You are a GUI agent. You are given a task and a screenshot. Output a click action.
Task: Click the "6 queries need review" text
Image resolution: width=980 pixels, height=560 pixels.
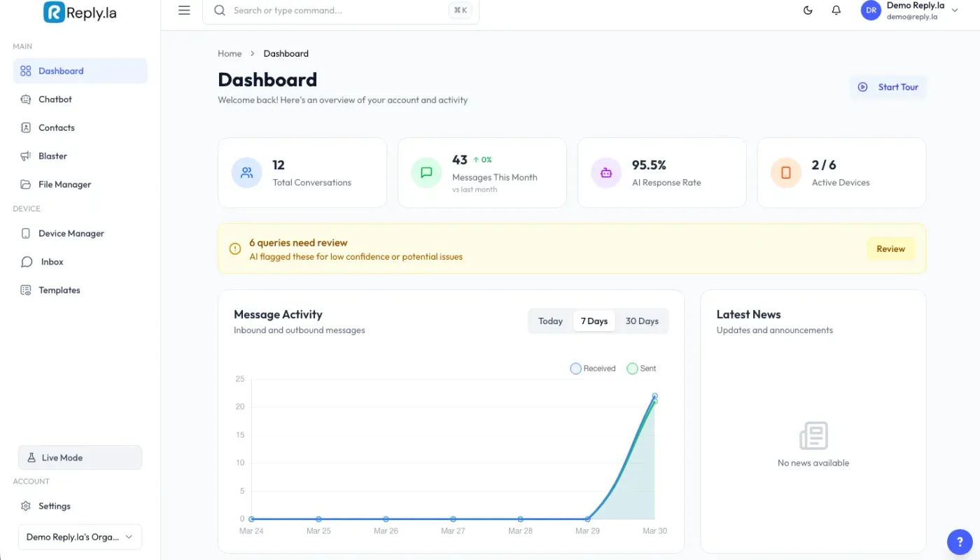298,243
